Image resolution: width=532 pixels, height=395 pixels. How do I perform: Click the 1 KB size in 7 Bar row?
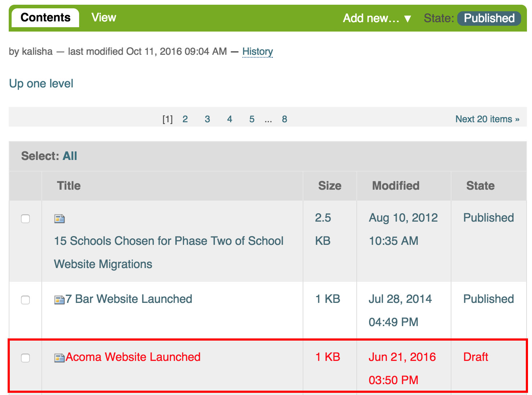tap(328, 299)
